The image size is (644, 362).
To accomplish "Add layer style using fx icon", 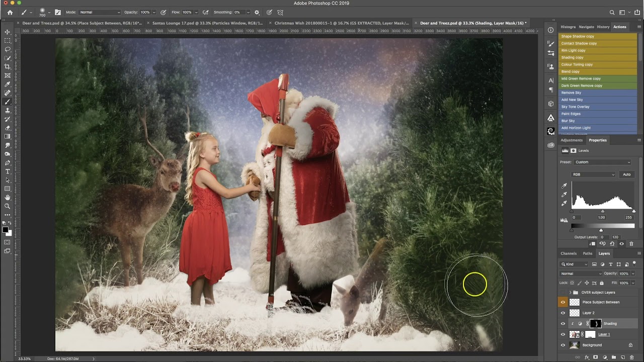I will point(587,357).
